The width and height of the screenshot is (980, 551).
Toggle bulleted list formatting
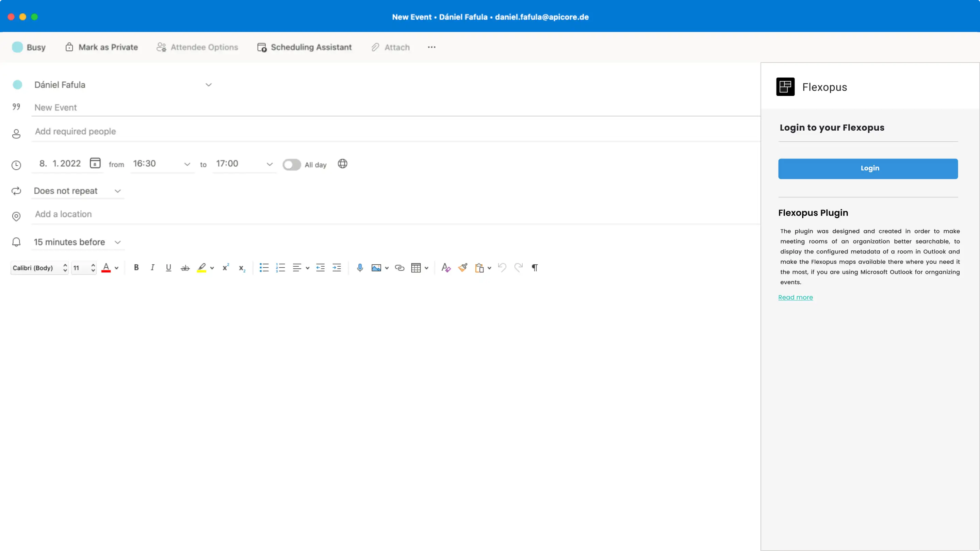coord(263,268)
